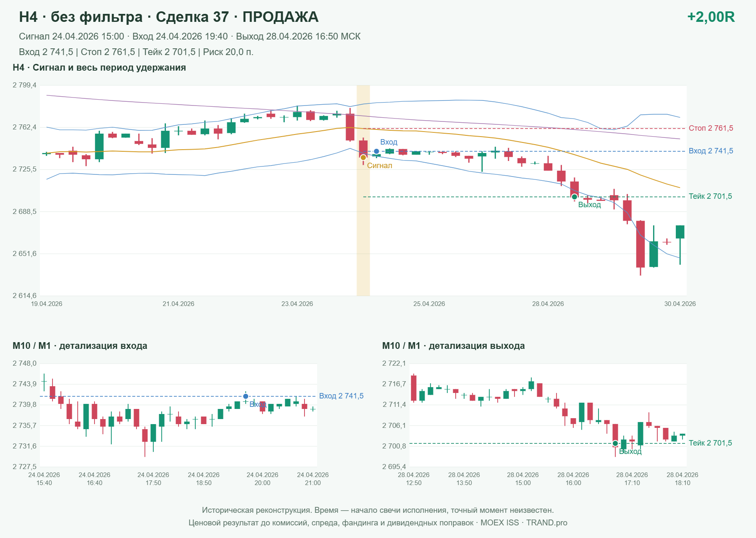Click the green Выход marker on H4 chart
The height and width of the screenshot is (538, 756).
click(575, 197)
